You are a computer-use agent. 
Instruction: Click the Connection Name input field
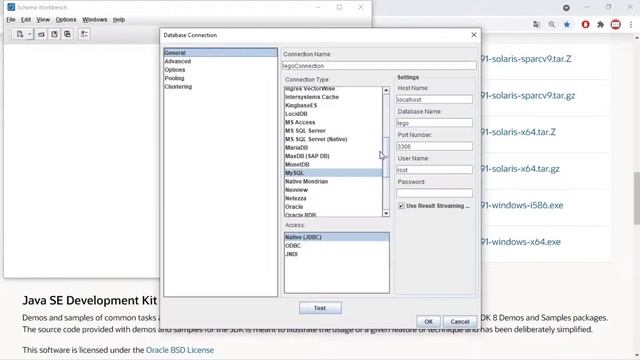pos(379,66)
